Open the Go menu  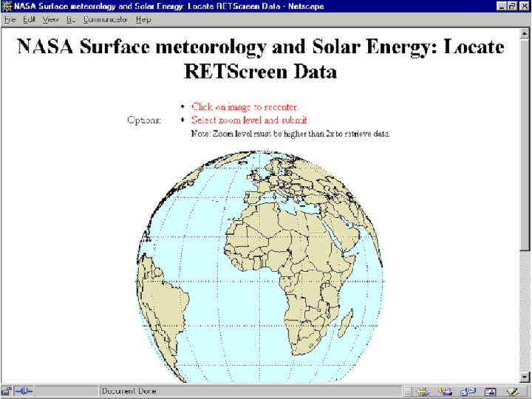(71, 20)
